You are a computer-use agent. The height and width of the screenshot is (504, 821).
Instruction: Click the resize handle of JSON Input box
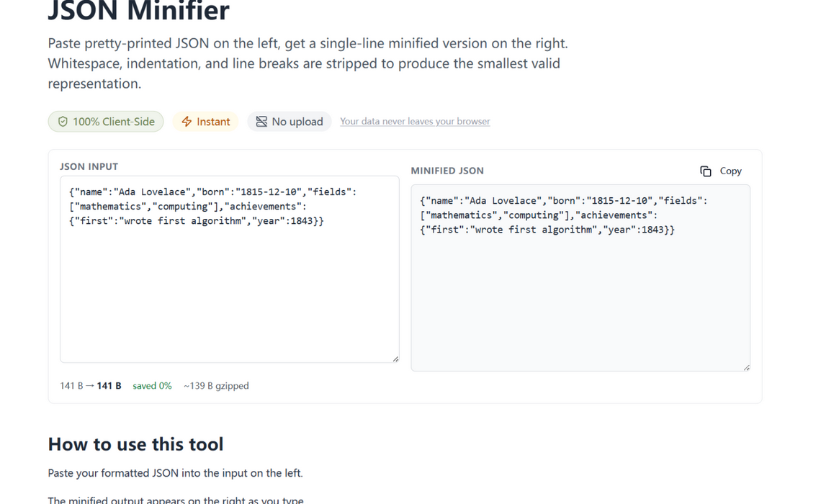pos(395,359)
